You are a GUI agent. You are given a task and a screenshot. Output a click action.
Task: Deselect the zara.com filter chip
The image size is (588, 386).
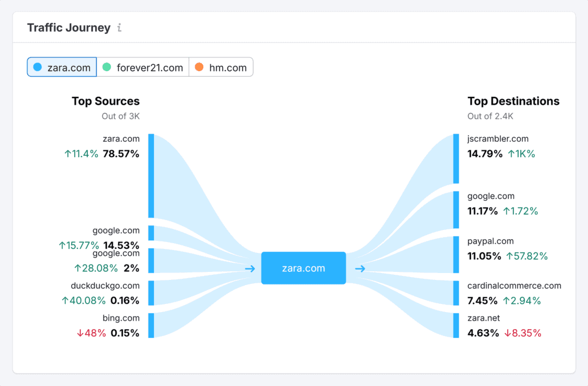pyautogui.click(x=61, y=67)
